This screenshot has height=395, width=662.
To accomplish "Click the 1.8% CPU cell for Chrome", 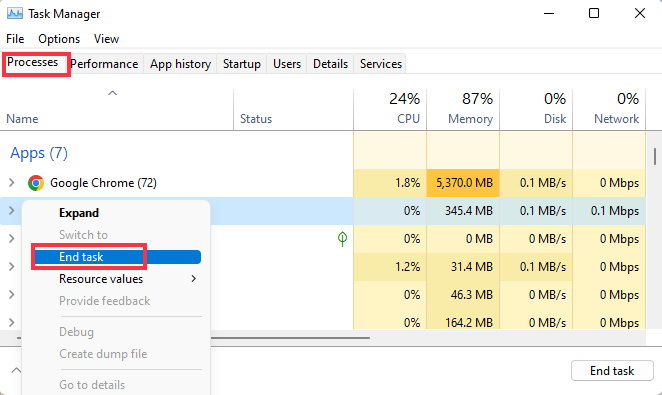I will (390, 183).
